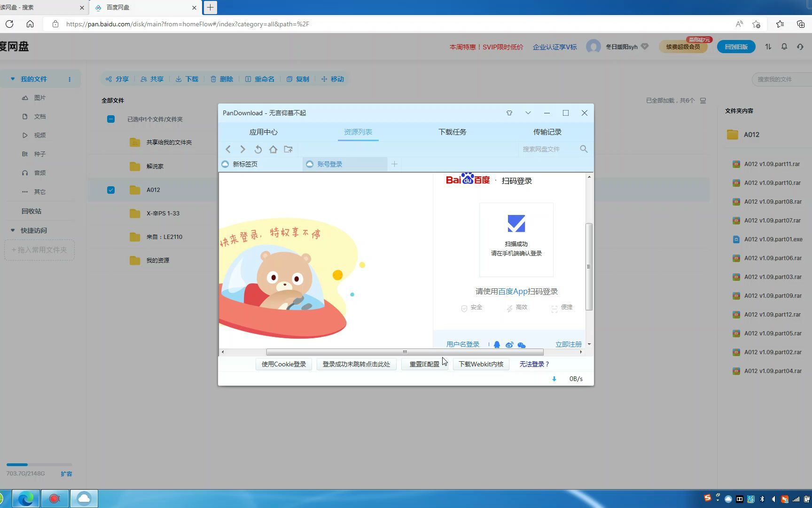
Task: Open the skin/theme icon in PanDownload title bar
Action: tap(509, 113)
